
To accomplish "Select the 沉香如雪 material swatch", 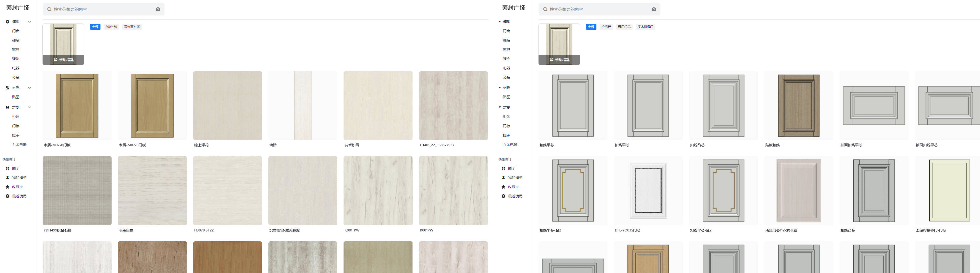I will coord(378,106).
